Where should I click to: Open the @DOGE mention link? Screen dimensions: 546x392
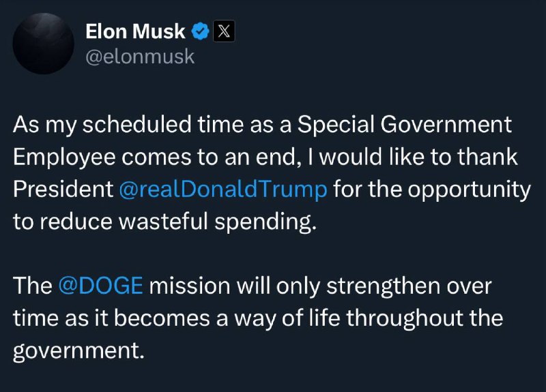point(101,286)
